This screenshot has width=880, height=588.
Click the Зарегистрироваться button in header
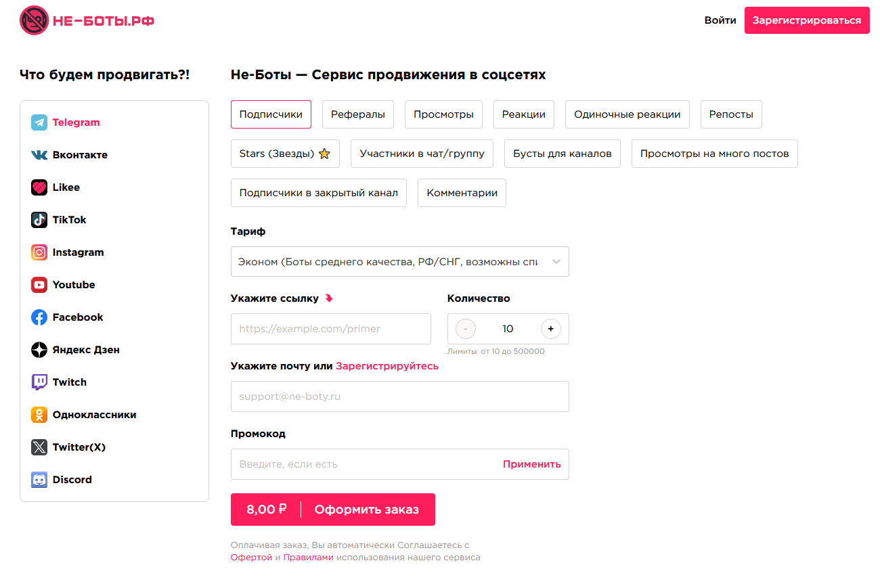point(807,20)
